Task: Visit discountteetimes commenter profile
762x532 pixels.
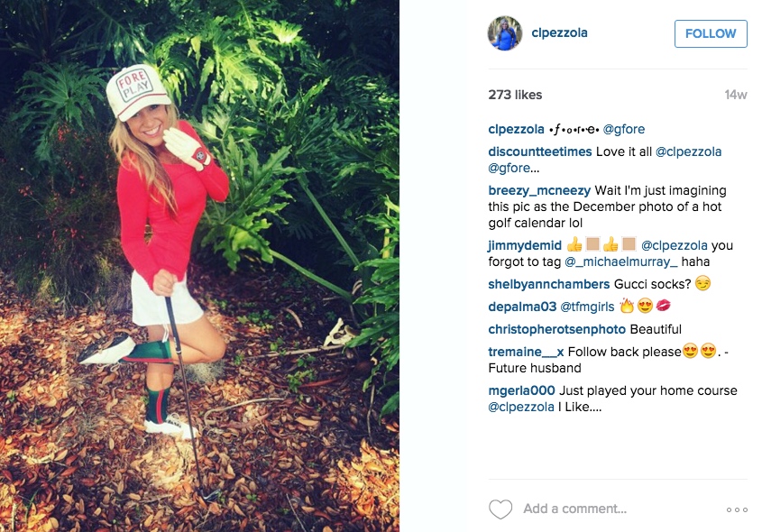Action: point(539,151)
